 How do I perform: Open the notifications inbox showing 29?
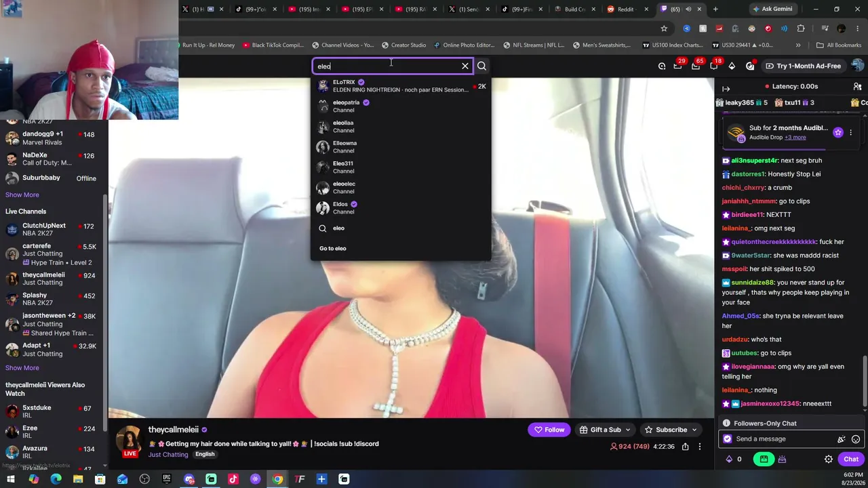pyautogui.click(x=678, y=65)
